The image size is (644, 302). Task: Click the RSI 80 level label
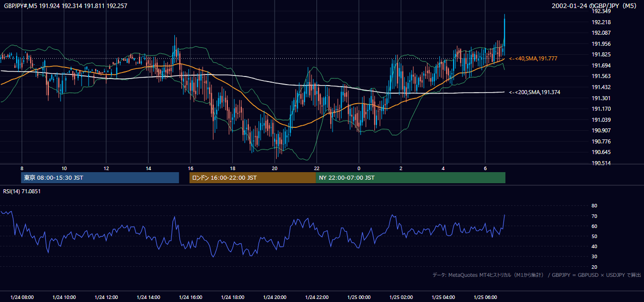click(x=594, y=206)
